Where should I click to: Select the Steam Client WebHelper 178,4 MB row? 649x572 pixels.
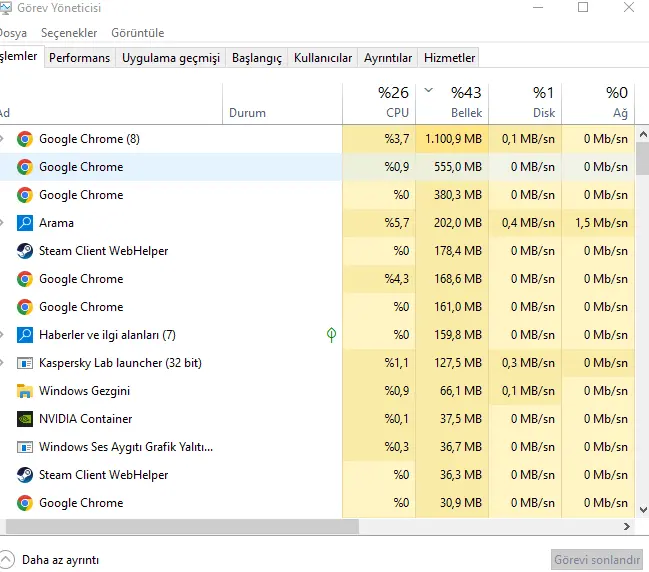pyautogui.click(x=317, y=251)
